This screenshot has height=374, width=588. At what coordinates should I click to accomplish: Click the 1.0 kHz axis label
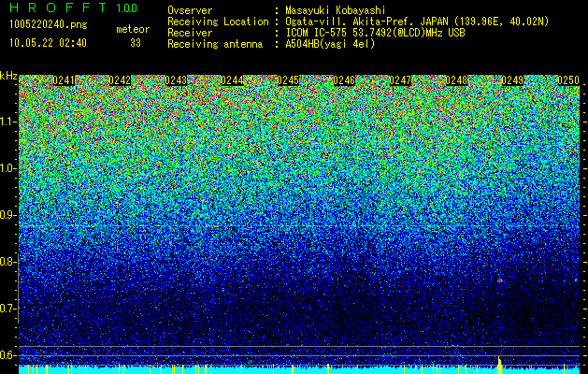coord(7,168)
